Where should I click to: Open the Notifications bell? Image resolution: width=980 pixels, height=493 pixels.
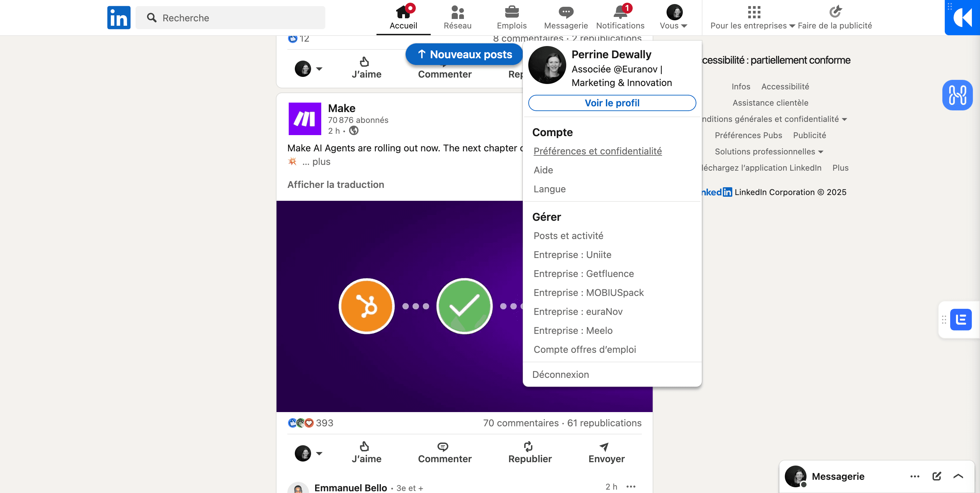620,18
